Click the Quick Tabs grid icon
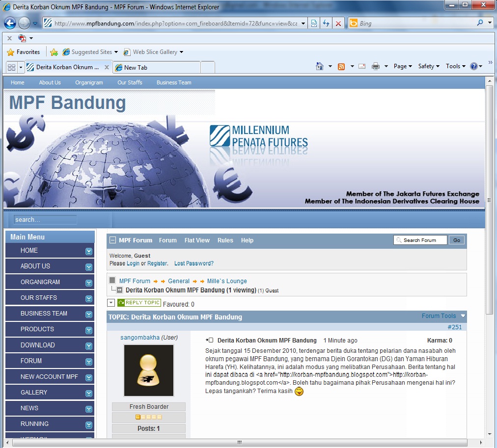This screenshot has height=448, width=497. 11,67
